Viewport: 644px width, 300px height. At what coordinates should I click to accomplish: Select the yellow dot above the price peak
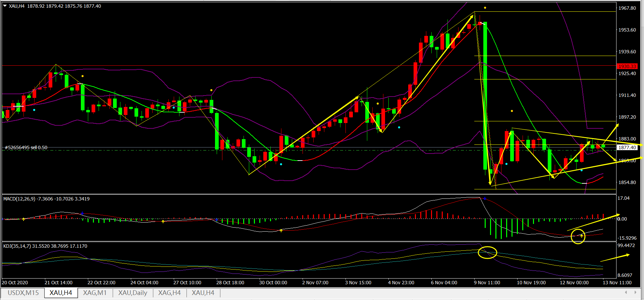pos(485,8)
